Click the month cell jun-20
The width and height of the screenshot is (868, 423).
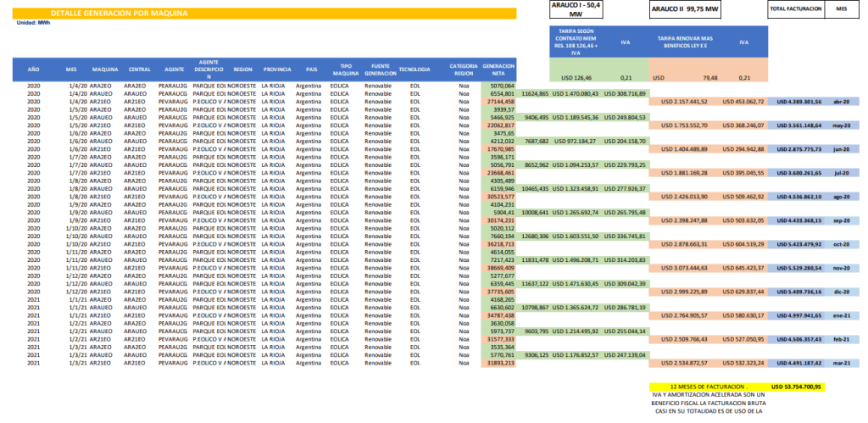pos(843,149)
